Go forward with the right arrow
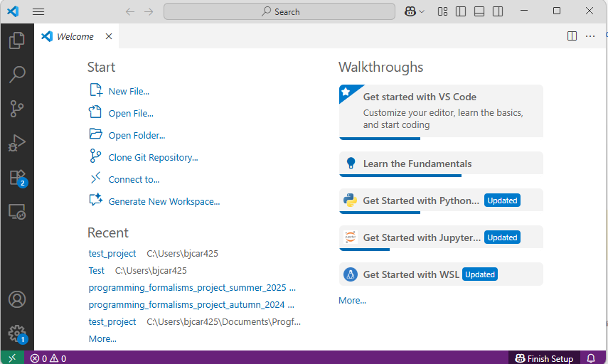This screenshot has width=608, height=364. pos(149,11)
